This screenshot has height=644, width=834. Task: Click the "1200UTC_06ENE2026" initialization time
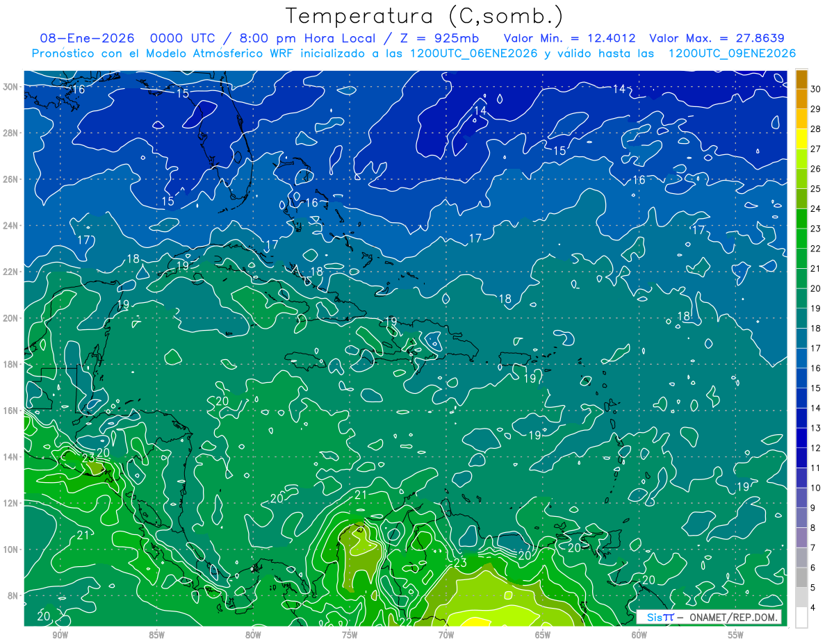(474, 53)
